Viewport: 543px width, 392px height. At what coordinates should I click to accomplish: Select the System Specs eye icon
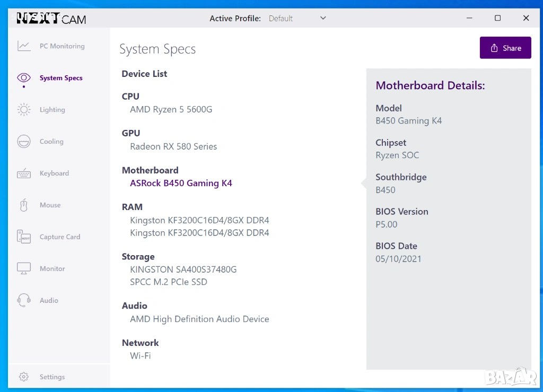coord(24,78)
